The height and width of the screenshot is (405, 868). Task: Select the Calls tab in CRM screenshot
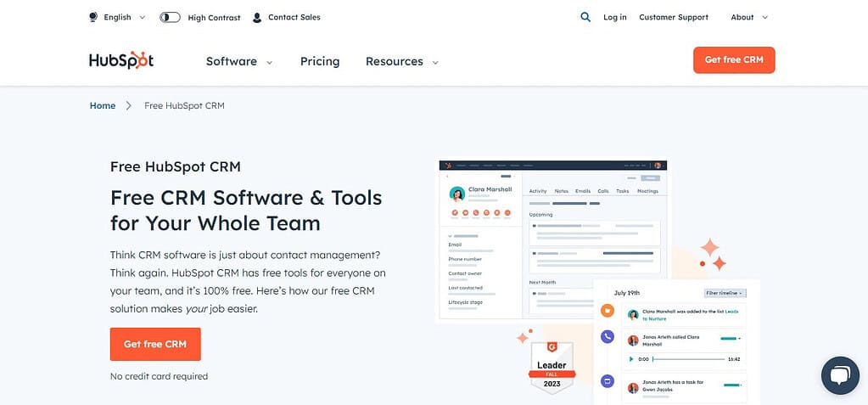pos(603,191)
